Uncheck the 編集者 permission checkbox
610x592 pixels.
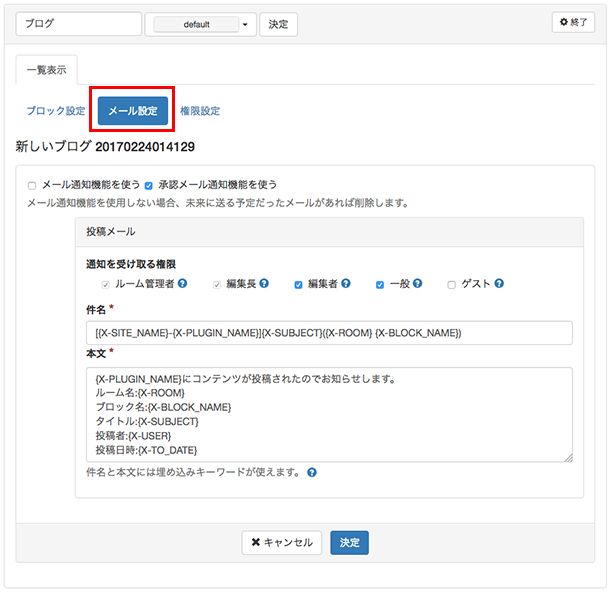tap(298, 285)
